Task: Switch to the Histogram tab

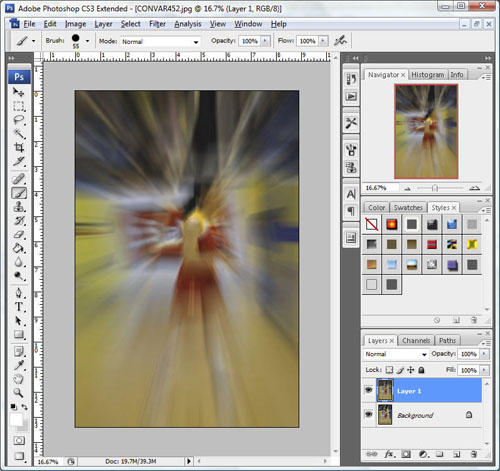Action: [428, 75]
